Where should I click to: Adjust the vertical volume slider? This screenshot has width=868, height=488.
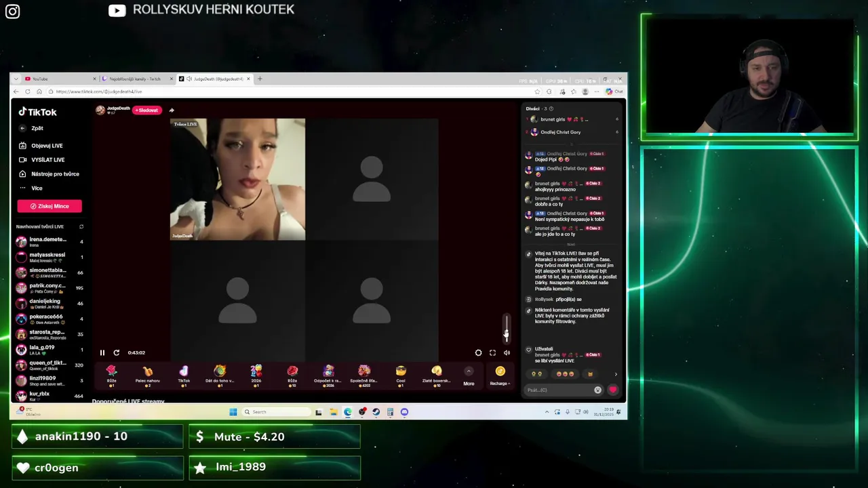pyautogui.click(x=506, y=328)
